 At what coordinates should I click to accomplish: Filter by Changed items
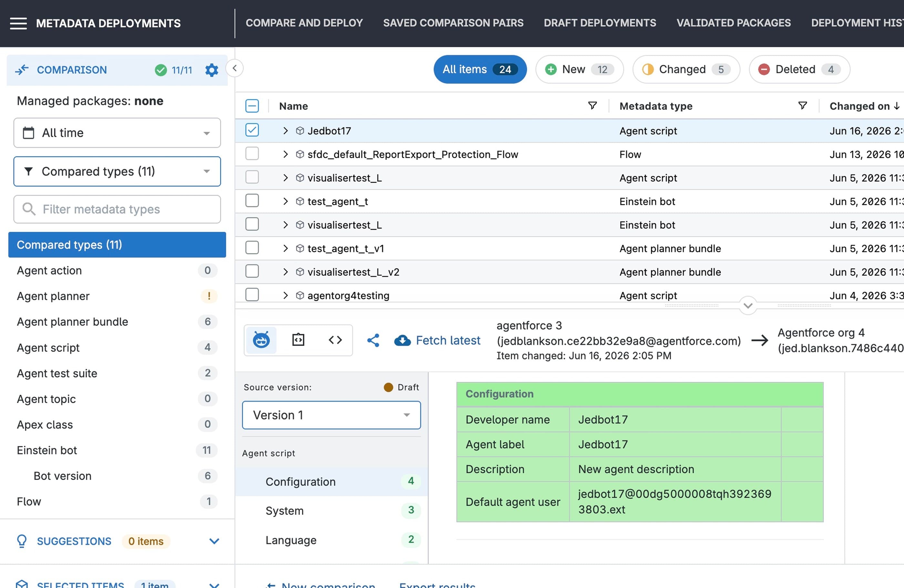point(686,69)
